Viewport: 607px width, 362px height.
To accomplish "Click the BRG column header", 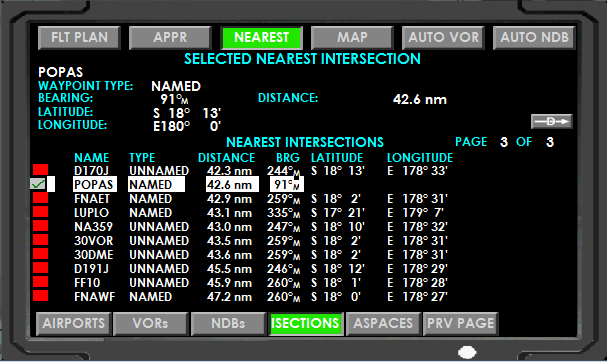I will pyautogui.click(x=288, y=158).
